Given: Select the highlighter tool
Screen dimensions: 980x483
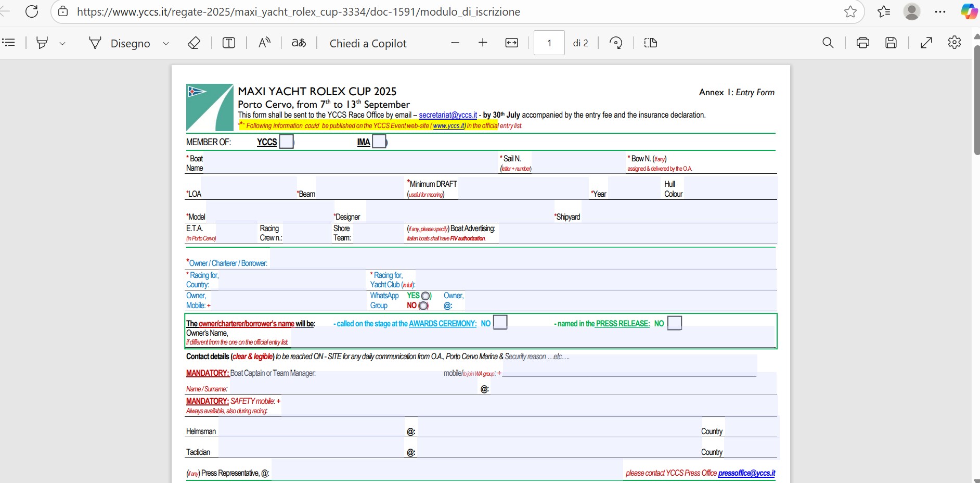Looking at the screenshot, I should 42,43.
